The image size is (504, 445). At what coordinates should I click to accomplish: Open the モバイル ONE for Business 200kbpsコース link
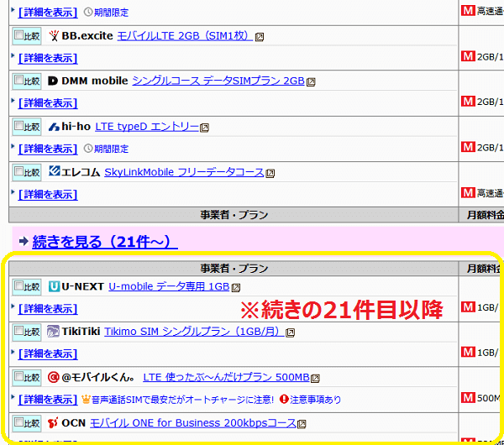pyautogui.click(x=193, y=423)
